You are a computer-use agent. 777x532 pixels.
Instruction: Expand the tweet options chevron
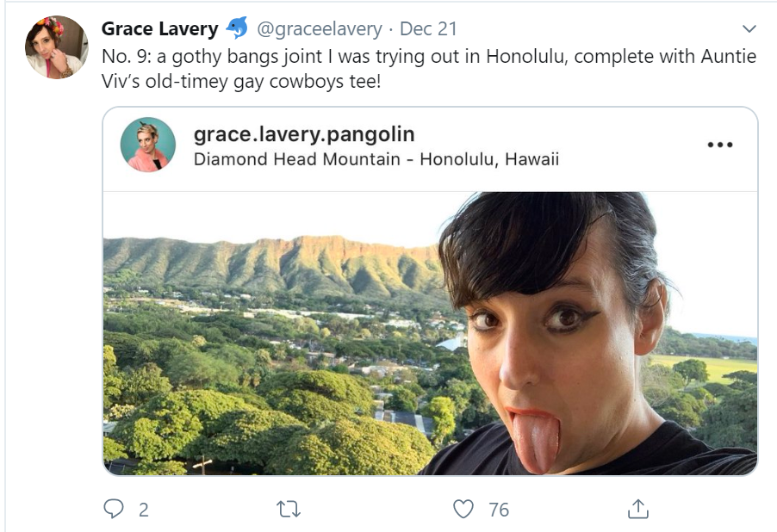click(749, 29)
